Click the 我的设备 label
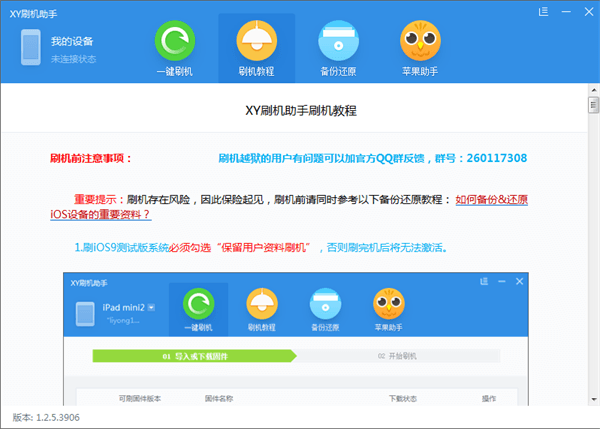This screenshot has height=429, width=600. 72,41
